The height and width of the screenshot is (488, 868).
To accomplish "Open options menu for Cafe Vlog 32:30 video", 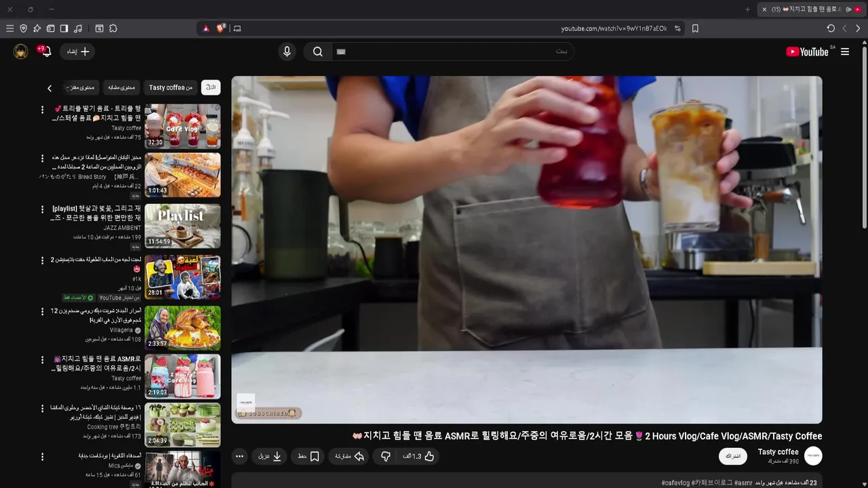I will 42,109.
